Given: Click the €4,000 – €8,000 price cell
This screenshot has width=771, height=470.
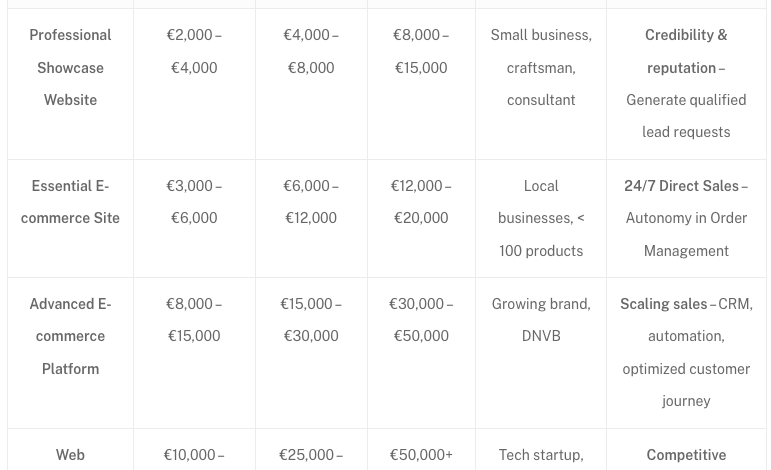Looking at the screenshot, I should click(x=311, y=52).
